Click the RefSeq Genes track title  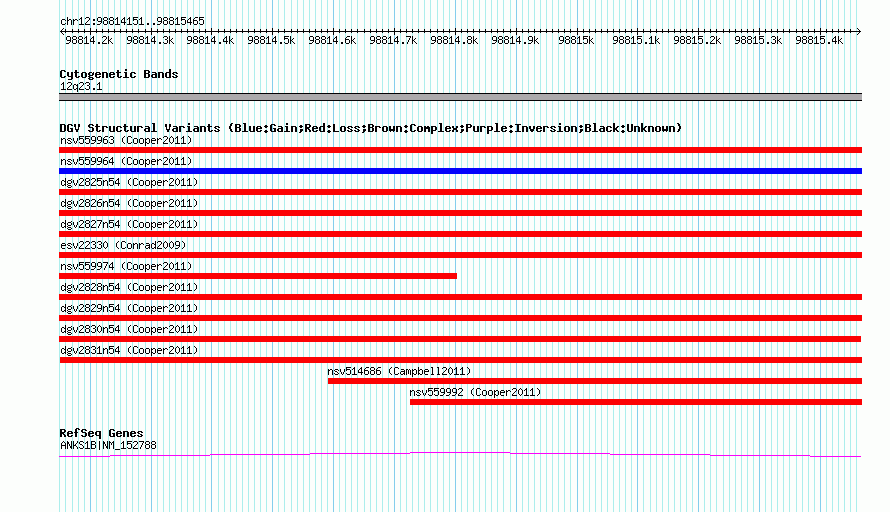(101, 433)
